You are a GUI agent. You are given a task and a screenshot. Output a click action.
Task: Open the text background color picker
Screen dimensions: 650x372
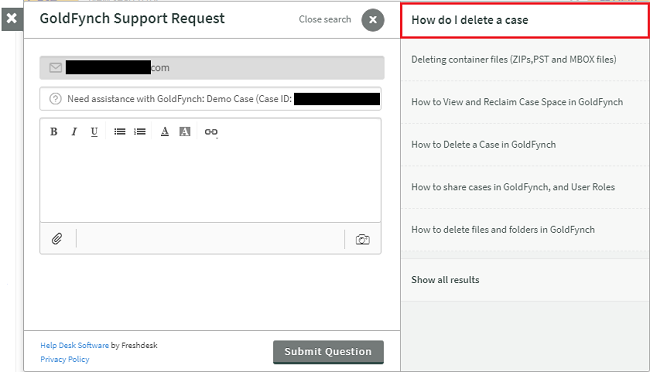click(184, 132)
